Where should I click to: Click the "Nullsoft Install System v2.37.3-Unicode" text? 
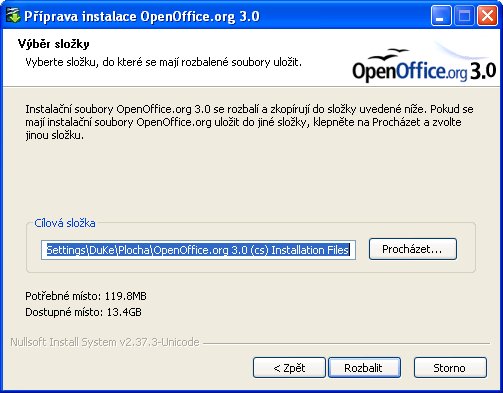(105, 342)
